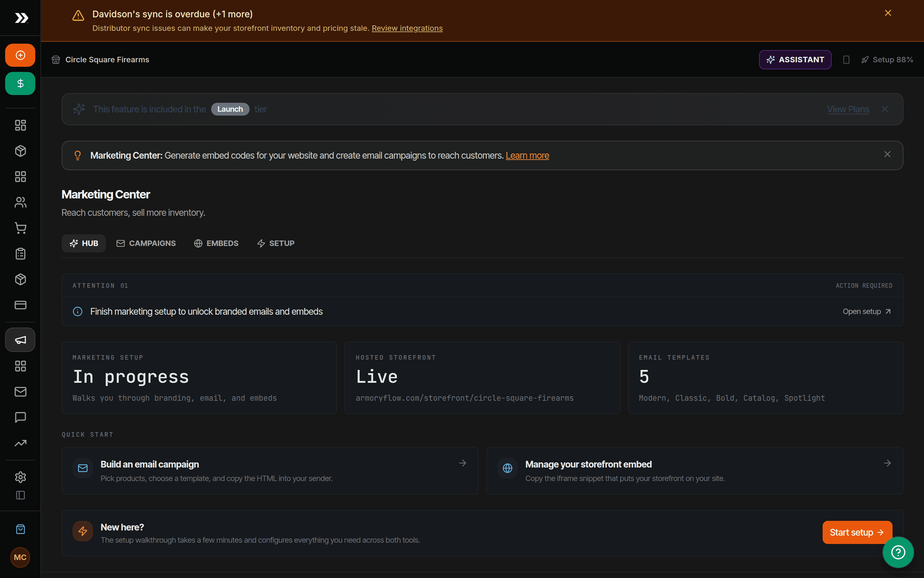This screenshot has width=924, height=578.
Task: Open the chat bubble messages icon
Action: pyautogui.click(x=20, y=417)
